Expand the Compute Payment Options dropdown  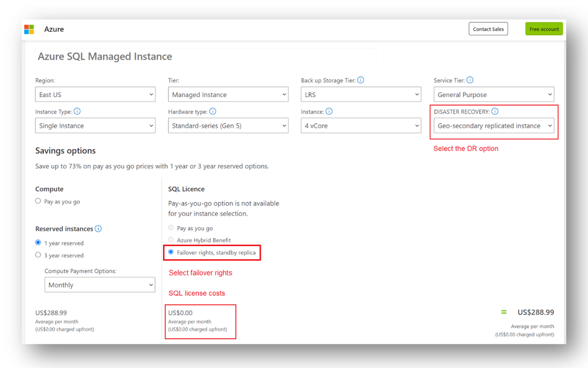(x=100, y=285)
